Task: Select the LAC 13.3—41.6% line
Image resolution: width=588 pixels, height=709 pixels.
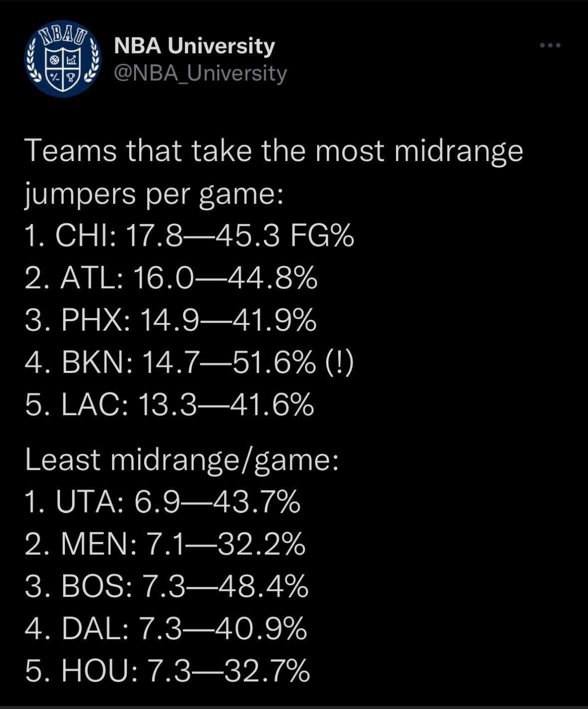Action: click(x=170, y=404)
